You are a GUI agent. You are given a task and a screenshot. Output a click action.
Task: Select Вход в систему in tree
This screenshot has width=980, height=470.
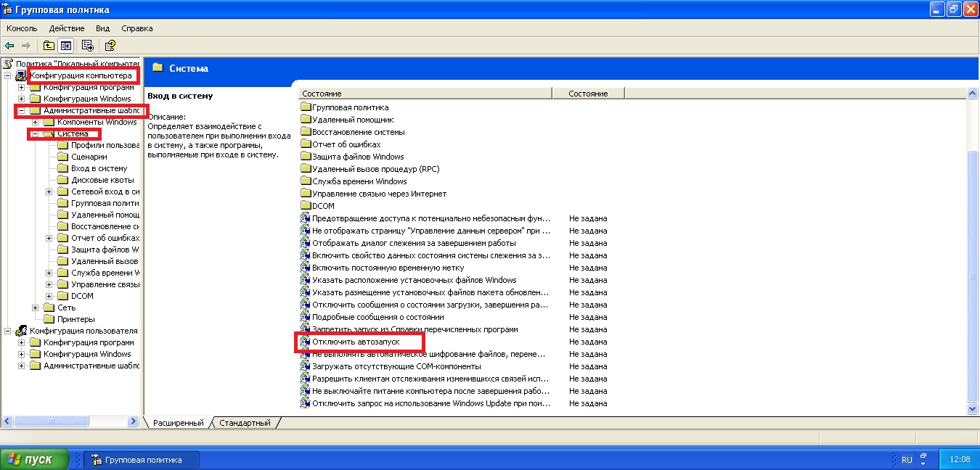[99, 168]
